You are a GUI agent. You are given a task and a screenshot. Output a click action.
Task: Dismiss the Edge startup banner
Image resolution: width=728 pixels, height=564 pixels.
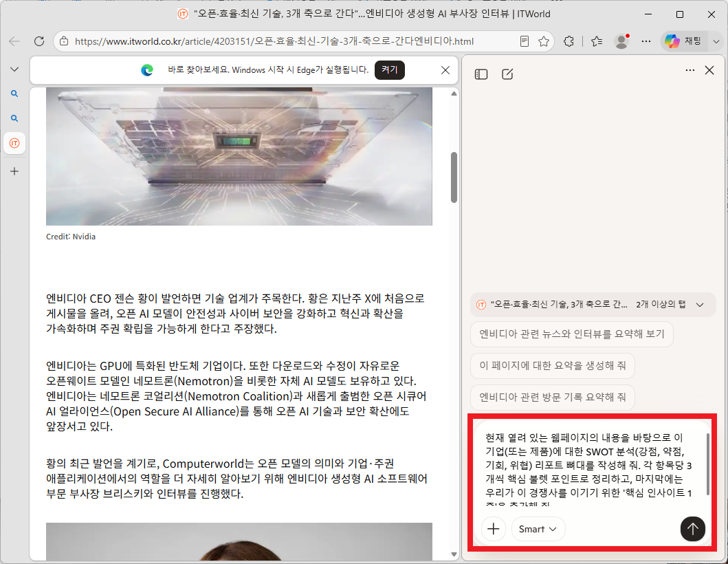445,70
